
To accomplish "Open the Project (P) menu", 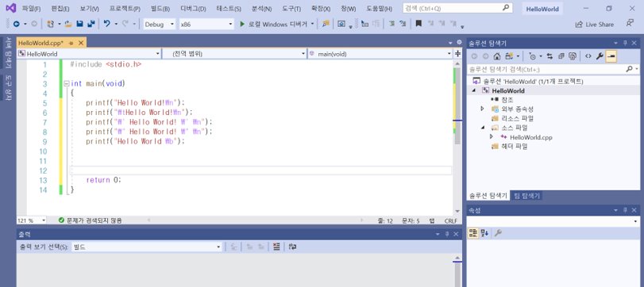I will [x=125, y=9].
